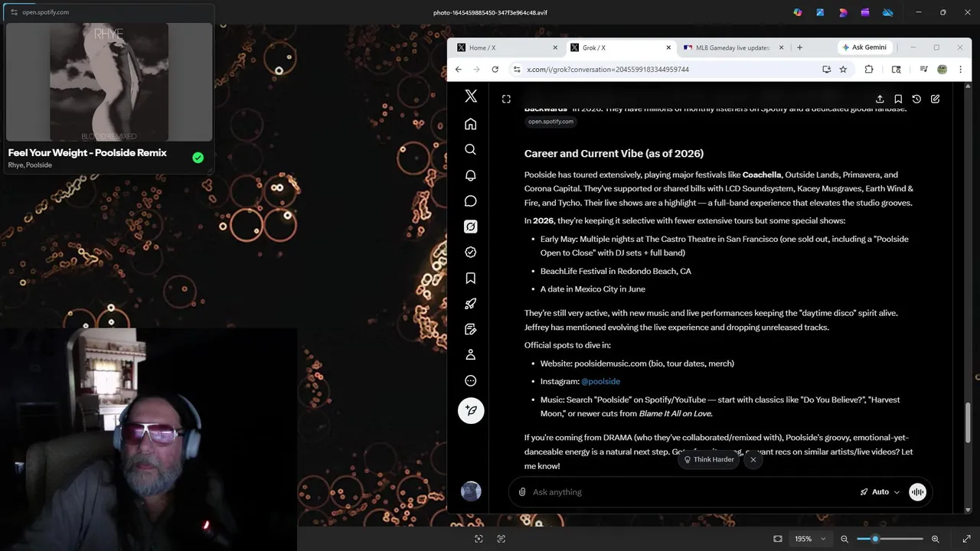Open the Clipchamp icon in Photos title bar

point(865,12)
